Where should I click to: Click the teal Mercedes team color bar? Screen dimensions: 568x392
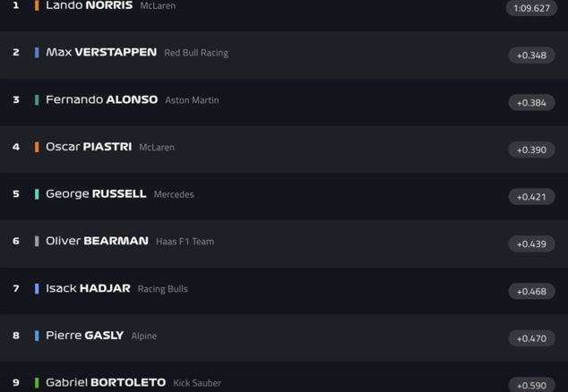tap(37, 194)
